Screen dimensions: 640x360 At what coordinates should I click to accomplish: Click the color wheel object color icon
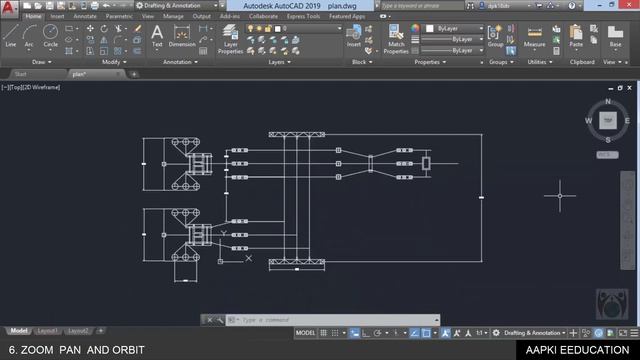pos(415,28)
